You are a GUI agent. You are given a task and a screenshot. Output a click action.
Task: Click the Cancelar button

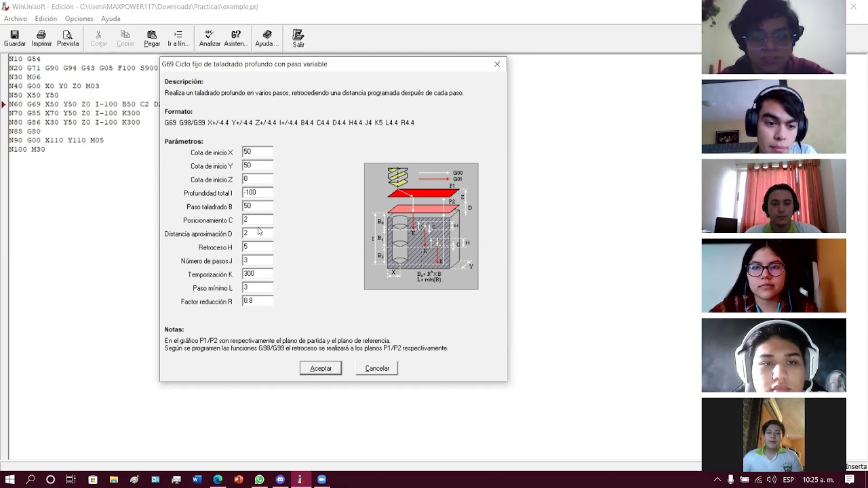click(x=377, y=368)
